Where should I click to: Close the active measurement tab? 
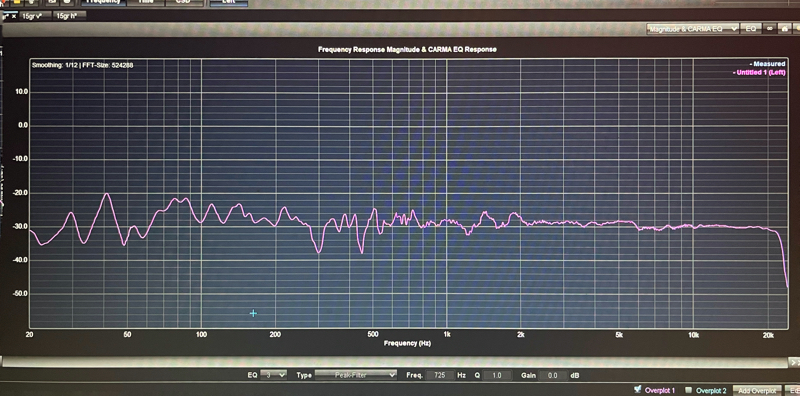coord(14,16)
